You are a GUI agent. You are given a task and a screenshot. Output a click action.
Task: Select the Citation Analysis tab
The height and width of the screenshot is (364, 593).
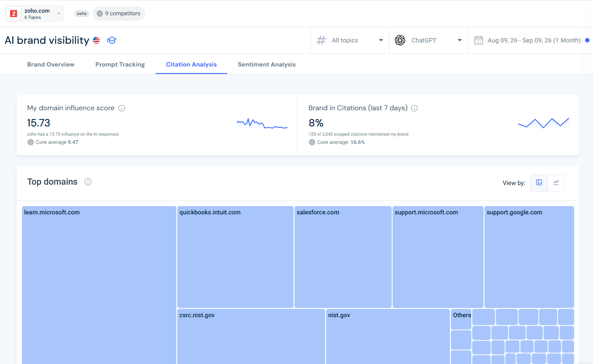191,64
